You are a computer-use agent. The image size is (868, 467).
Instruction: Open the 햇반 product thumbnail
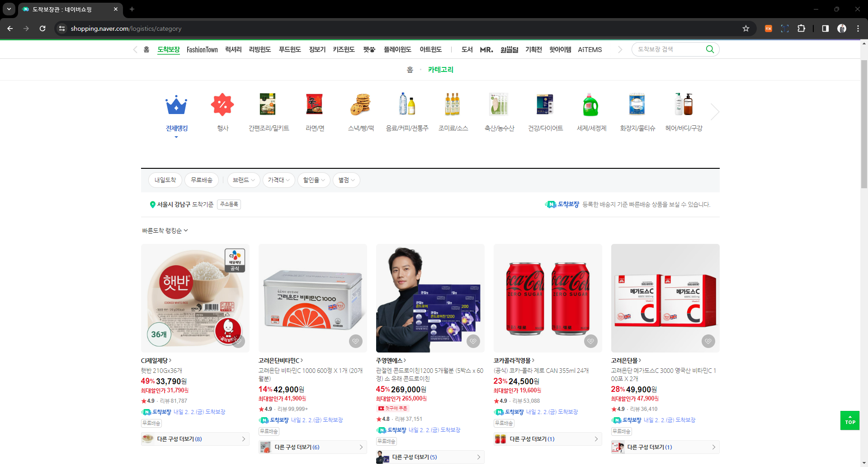pos(195,298)
